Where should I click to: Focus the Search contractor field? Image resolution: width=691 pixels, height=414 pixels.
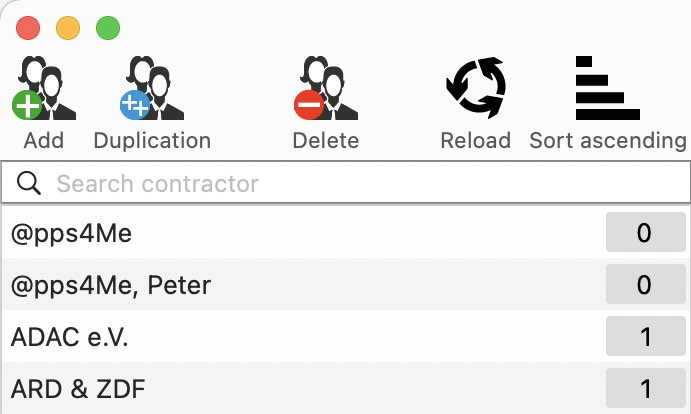pos(346,183)
